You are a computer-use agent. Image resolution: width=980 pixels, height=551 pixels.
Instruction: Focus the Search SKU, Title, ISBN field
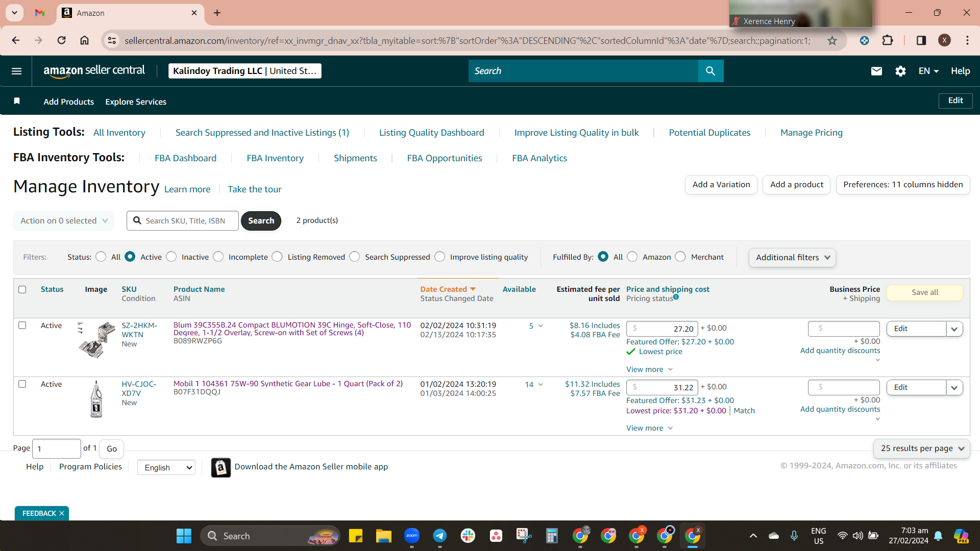pyautogui.click(x=183, y=220)
